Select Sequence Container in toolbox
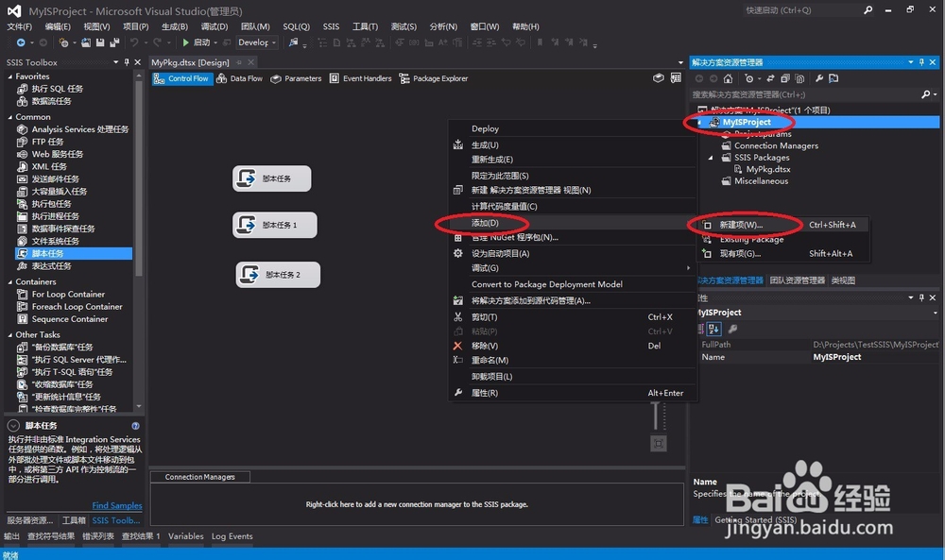The width and height of the screenshot is (945, 560). coord(69,319)
